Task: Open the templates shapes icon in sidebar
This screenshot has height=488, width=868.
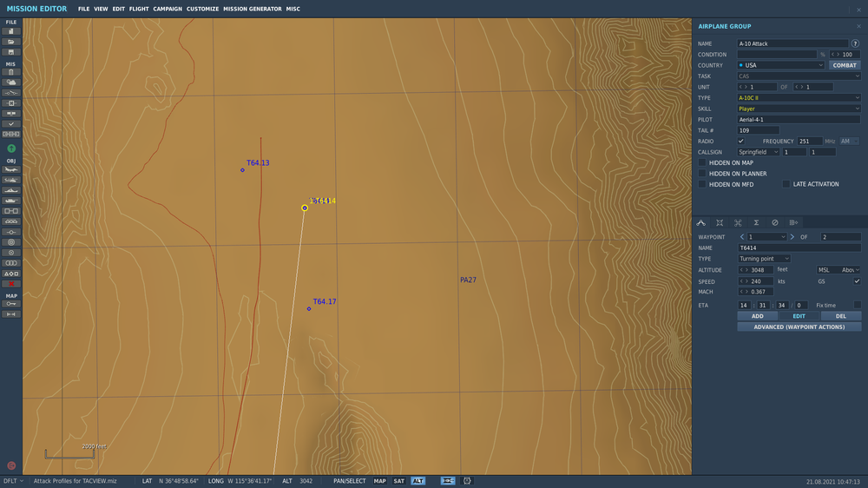Action: (10, 274)
